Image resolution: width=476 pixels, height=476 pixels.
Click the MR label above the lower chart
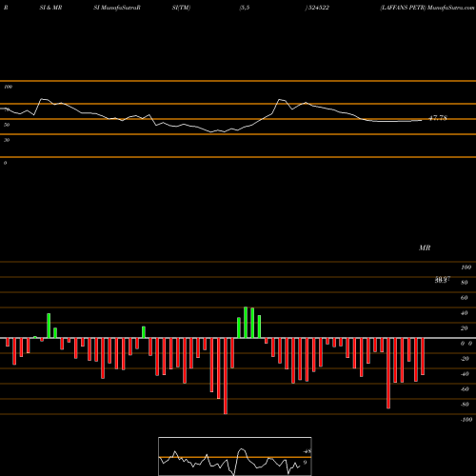click(x=425, y=248)
